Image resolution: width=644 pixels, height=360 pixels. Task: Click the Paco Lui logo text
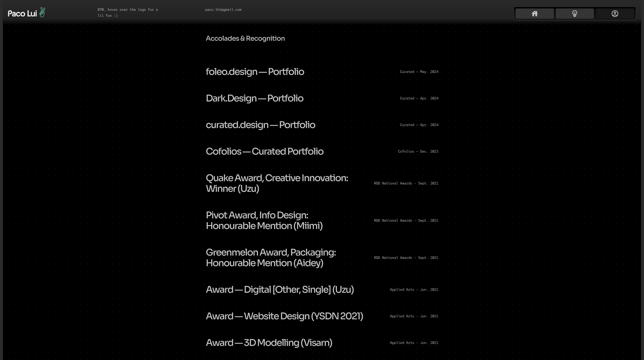coord(22,13)
